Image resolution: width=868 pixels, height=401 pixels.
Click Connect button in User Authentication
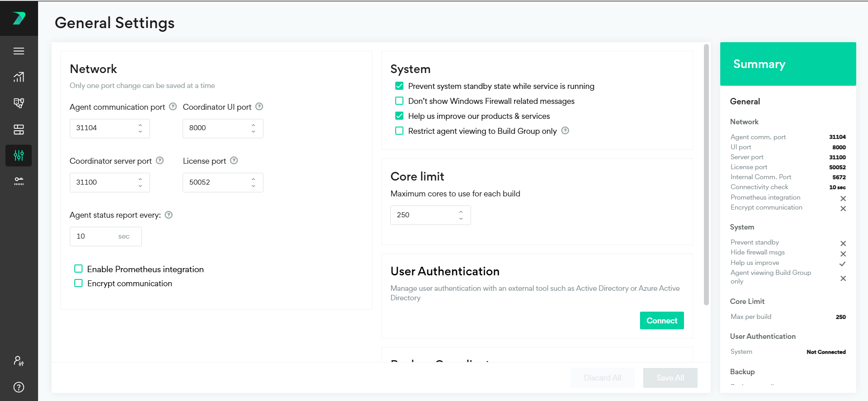coord(661,321)
